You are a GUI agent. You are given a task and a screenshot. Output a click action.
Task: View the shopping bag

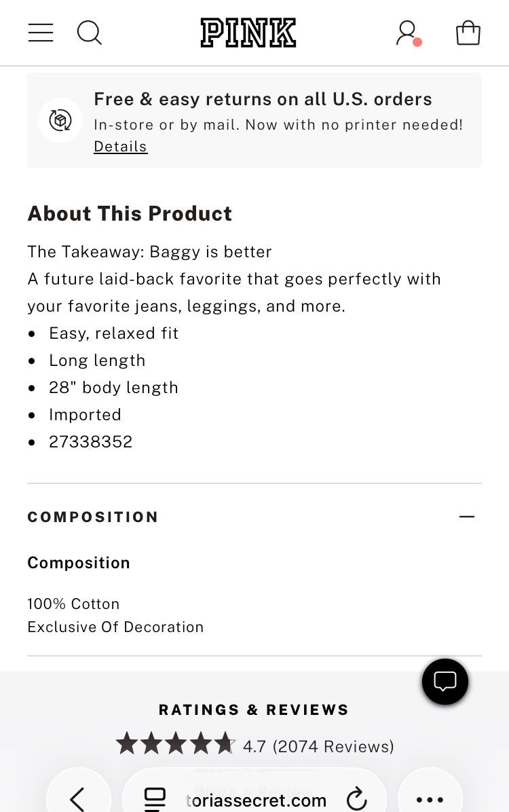click(468, 33)
